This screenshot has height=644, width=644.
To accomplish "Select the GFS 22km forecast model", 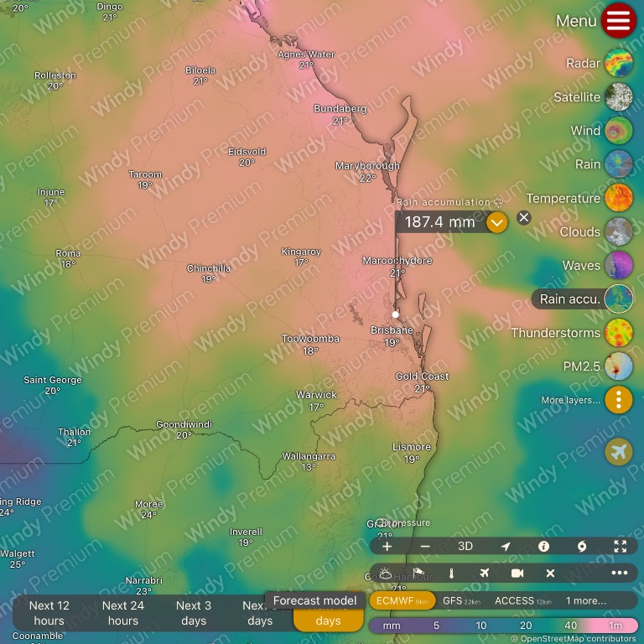I will click(x=462, y=601).
